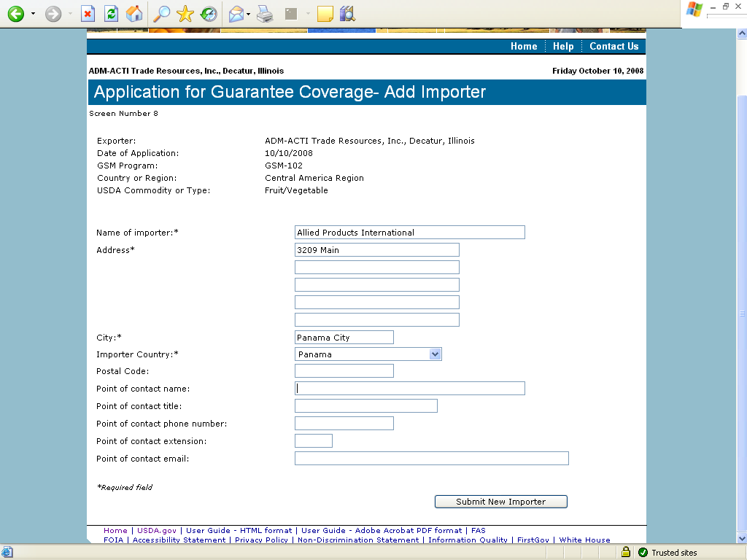This screenshot has width=747, height=560.
Task: Click the Point of contact phone number field
Action: tap(344, 424)
